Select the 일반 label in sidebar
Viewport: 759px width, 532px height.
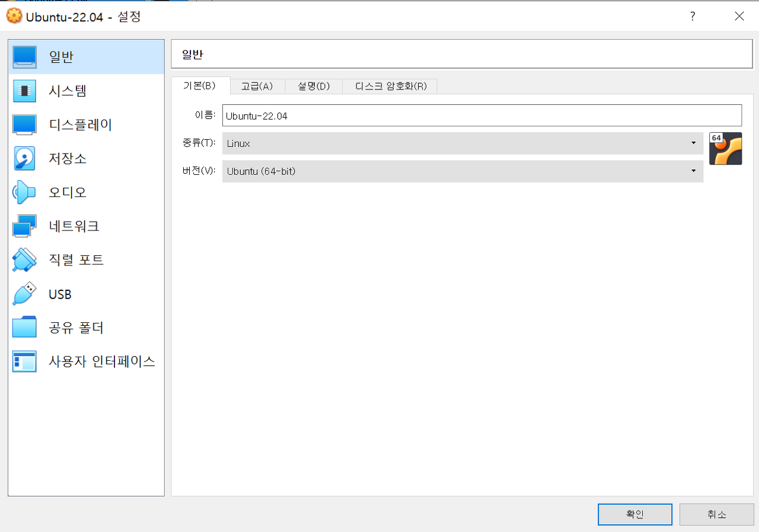(x=61, y=57)
